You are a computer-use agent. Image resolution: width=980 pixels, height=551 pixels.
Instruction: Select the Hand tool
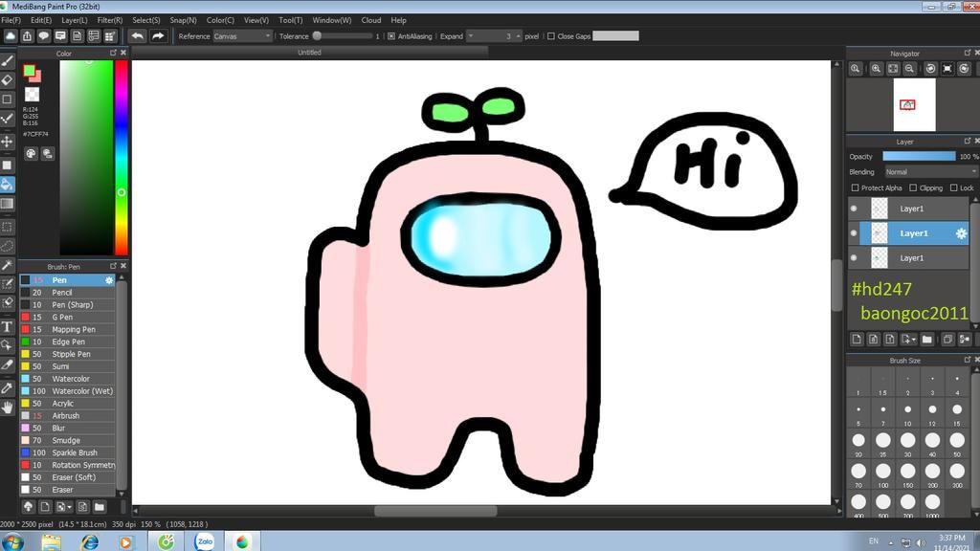[x=8, y=408]
